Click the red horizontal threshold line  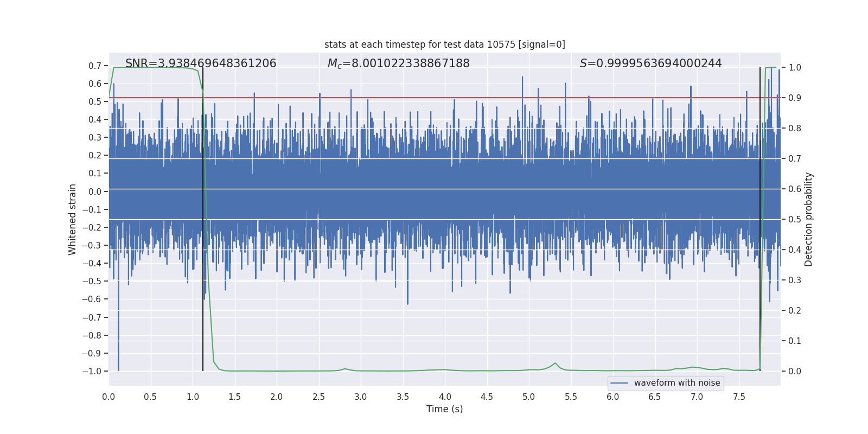point(434,98)
